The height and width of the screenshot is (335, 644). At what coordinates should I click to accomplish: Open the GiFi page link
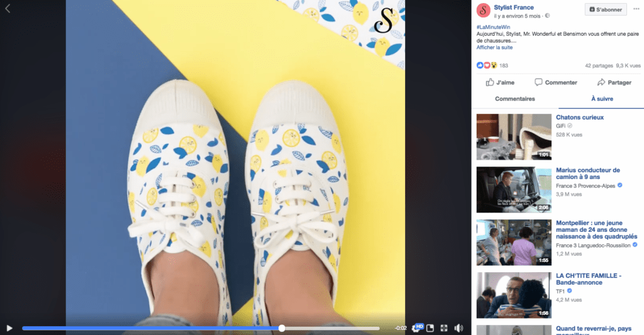pyautogui.click(x=560, y=126)
